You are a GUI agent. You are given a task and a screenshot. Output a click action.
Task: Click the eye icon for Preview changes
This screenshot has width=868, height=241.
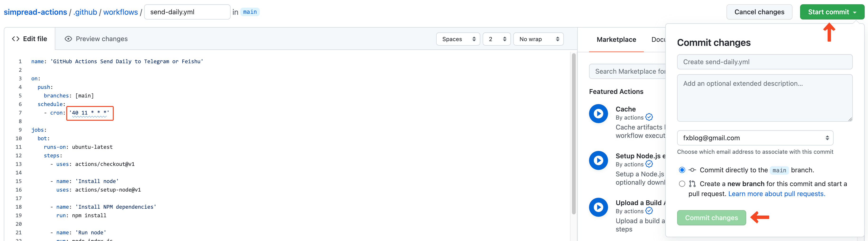[x=68, y=39]
